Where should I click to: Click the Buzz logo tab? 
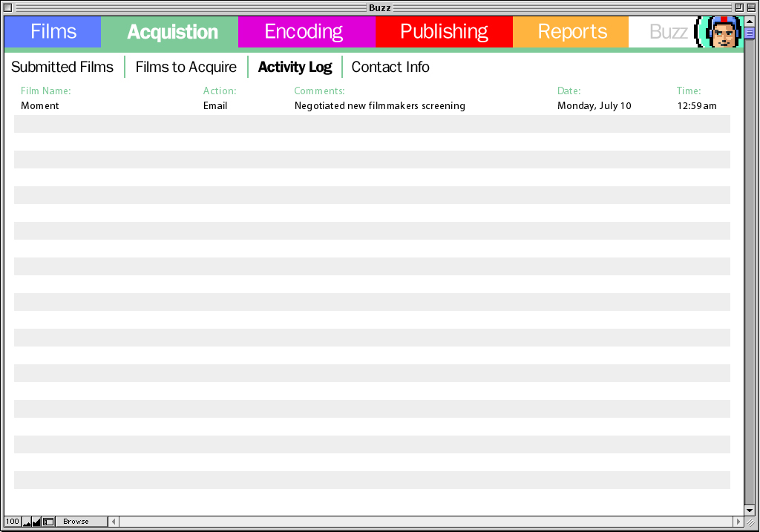click(668, 32)
